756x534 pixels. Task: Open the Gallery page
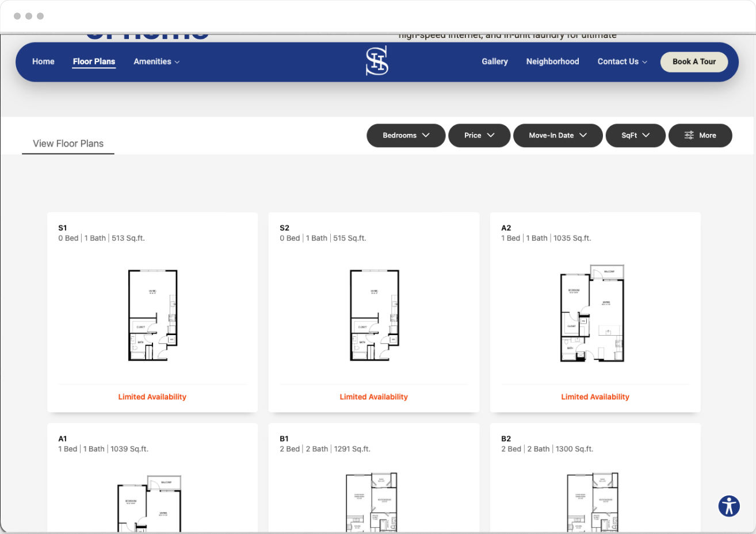tap(495, 62)
